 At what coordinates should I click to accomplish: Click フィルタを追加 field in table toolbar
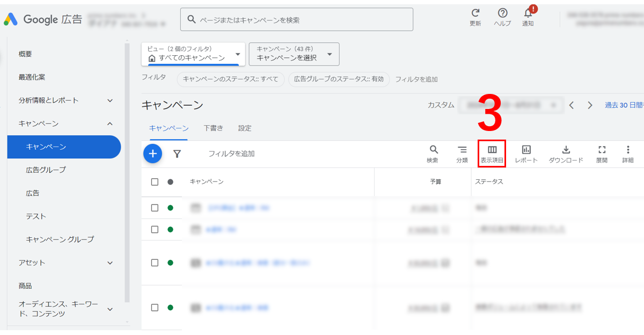(x=231, y=154)
